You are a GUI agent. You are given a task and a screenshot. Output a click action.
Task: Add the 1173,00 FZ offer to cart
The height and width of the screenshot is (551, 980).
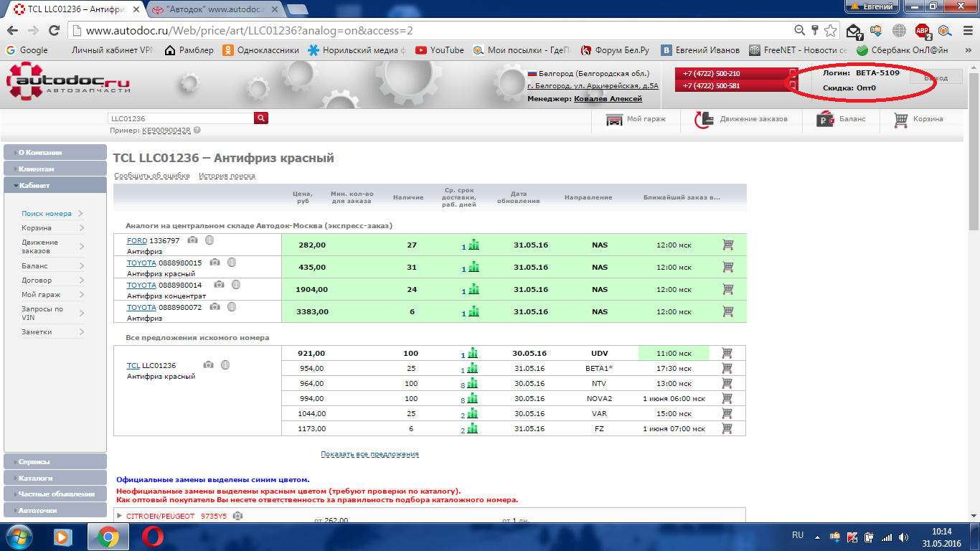(x=727, y=428)
